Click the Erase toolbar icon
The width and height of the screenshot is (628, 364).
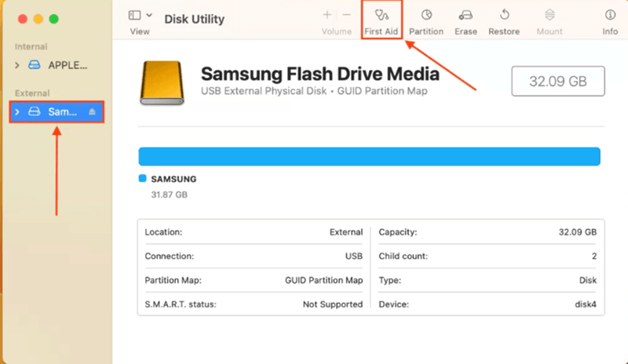pyautogui.click(x=466, y=16)
